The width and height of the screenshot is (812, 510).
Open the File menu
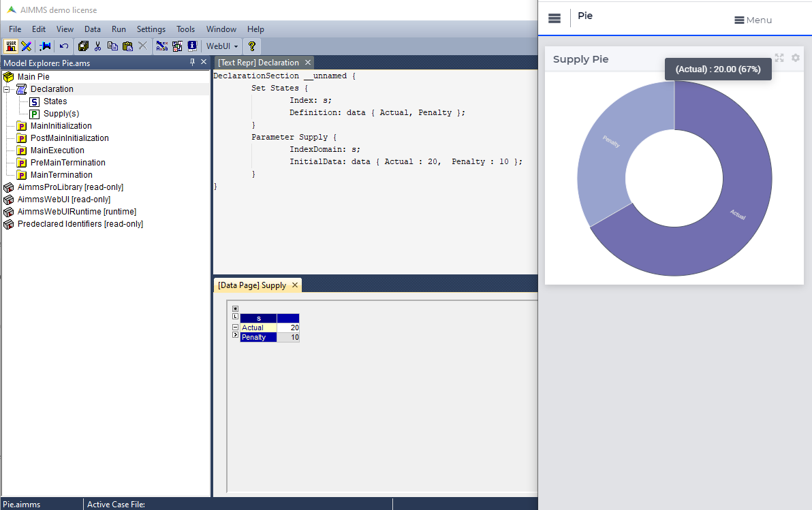(15, 29)
